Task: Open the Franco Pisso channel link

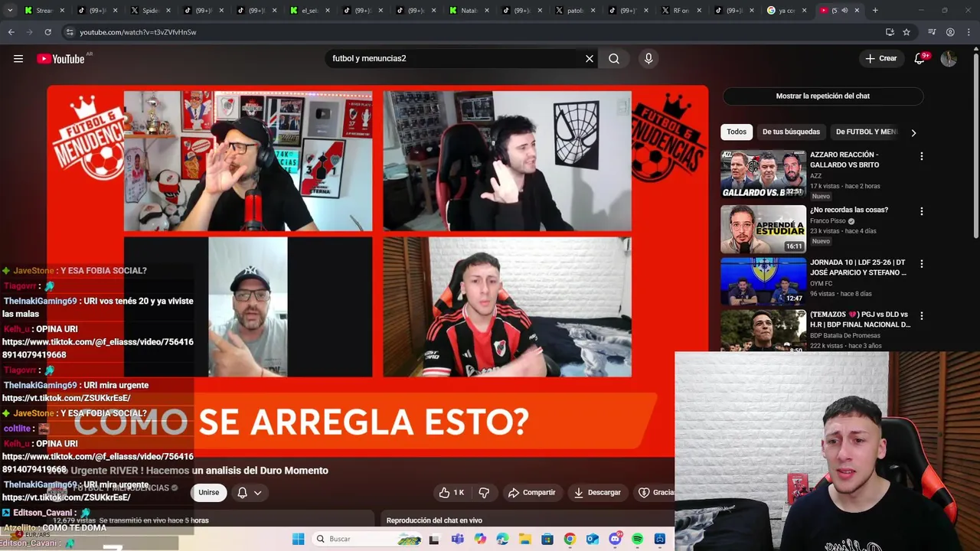Action: [x=828, y=221]
